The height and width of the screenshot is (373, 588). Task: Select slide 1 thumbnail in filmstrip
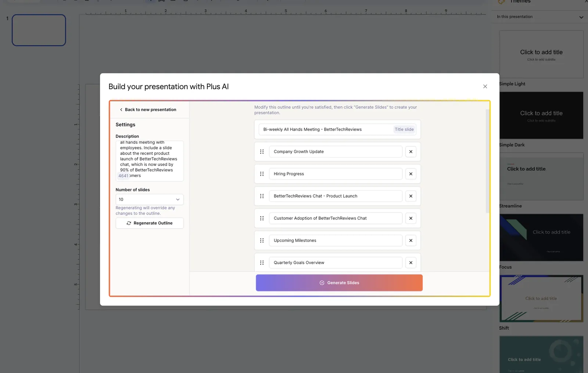pos(39,30)
